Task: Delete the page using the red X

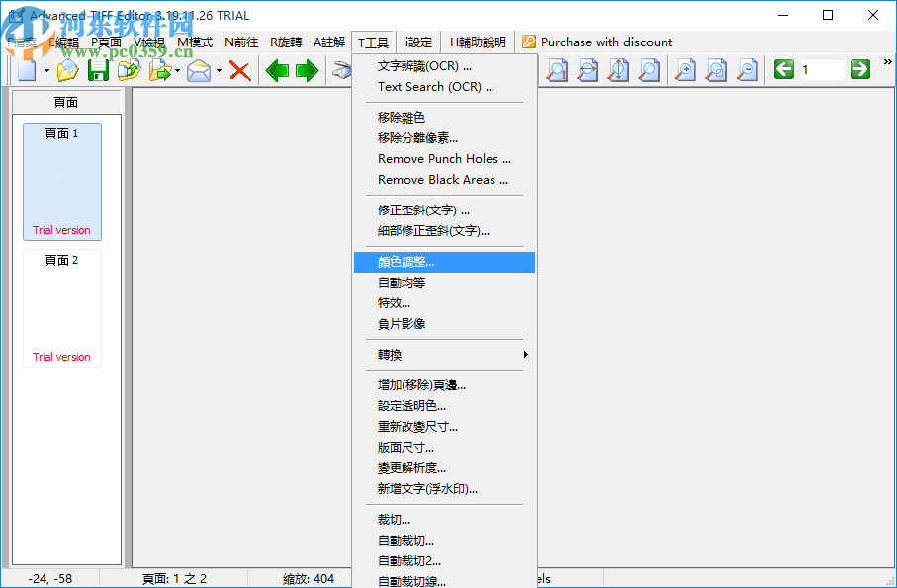Action: pyautogui.click(x=239, y=70)
